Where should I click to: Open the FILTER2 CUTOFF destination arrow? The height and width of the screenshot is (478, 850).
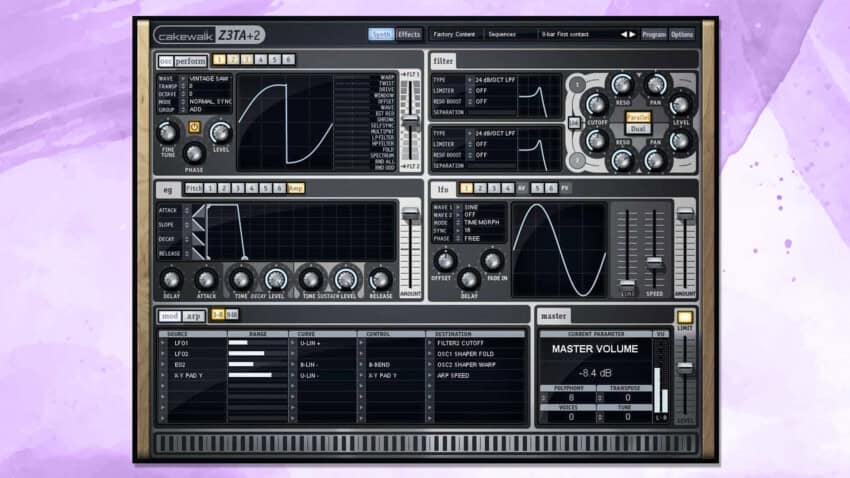click(x=430, y=343)
